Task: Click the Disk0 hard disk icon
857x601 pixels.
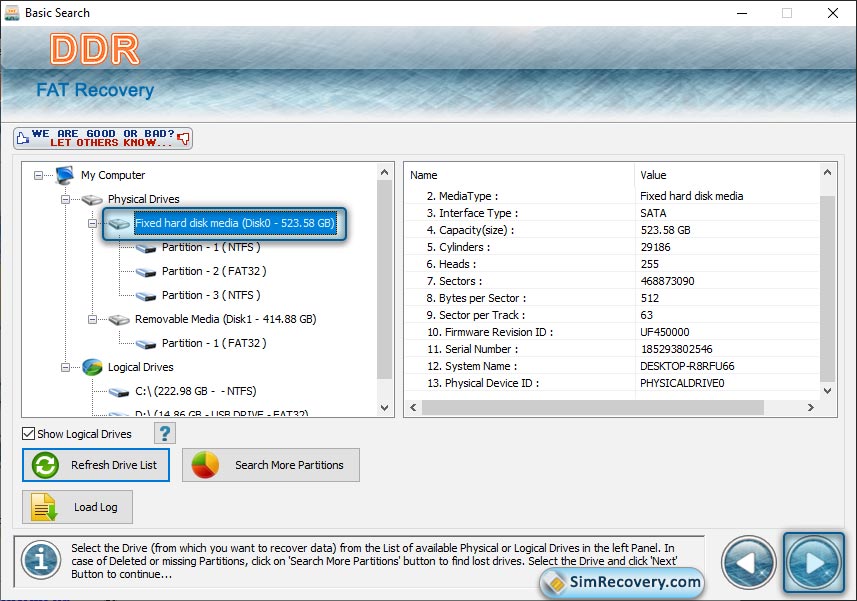Action: 119,223
